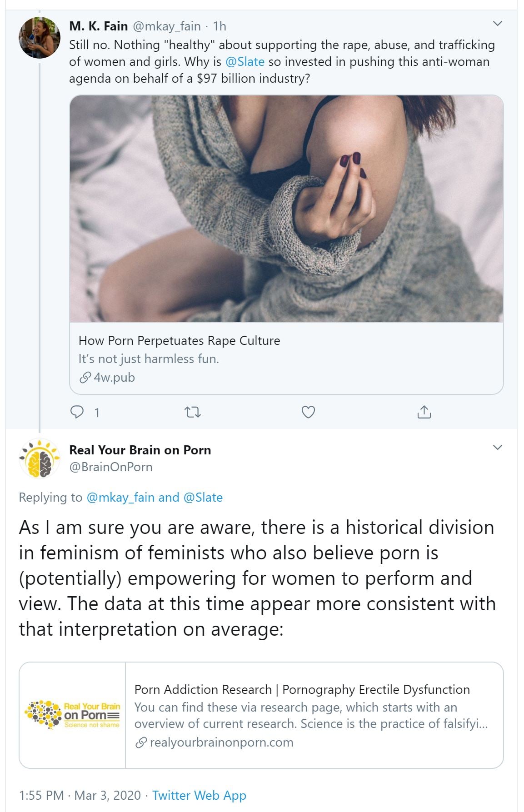Open the @BrainOnPorn handle
Viewport: 524px width, 812px height.
point(110,467)
